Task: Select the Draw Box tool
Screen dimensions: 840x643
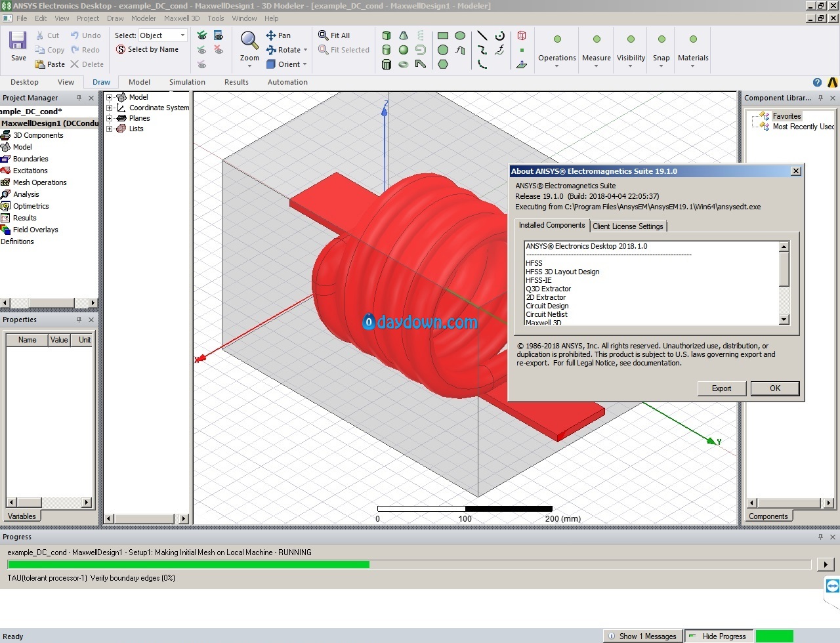Action: point(387,35)
